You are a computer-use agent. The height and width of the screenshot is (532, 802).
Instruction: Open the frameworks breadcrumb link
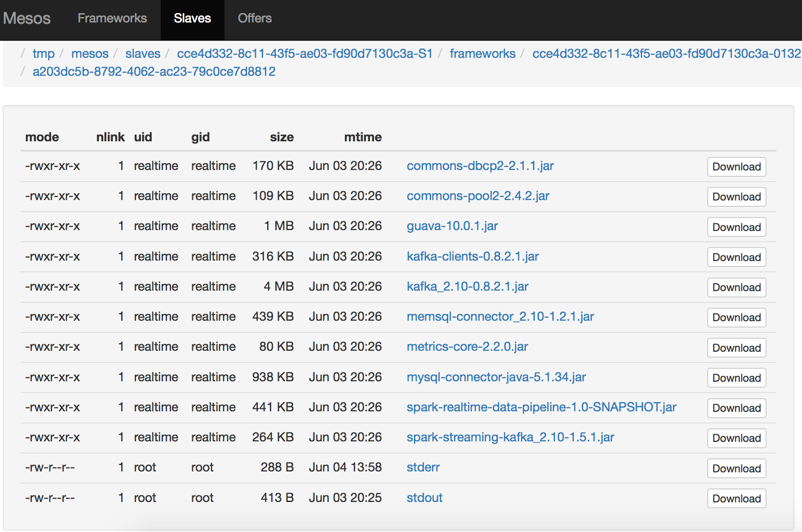pos(483,54)
